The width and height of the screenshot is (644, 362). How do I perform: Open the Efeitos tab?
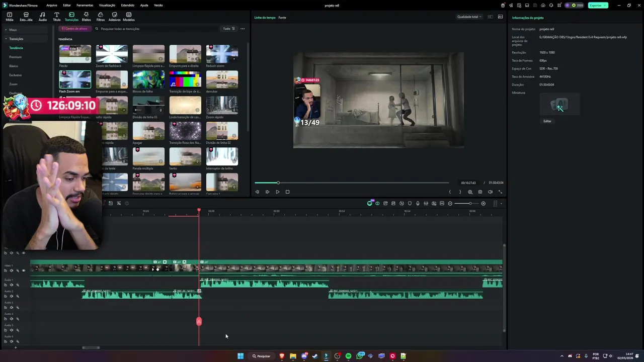pos(86,17)
